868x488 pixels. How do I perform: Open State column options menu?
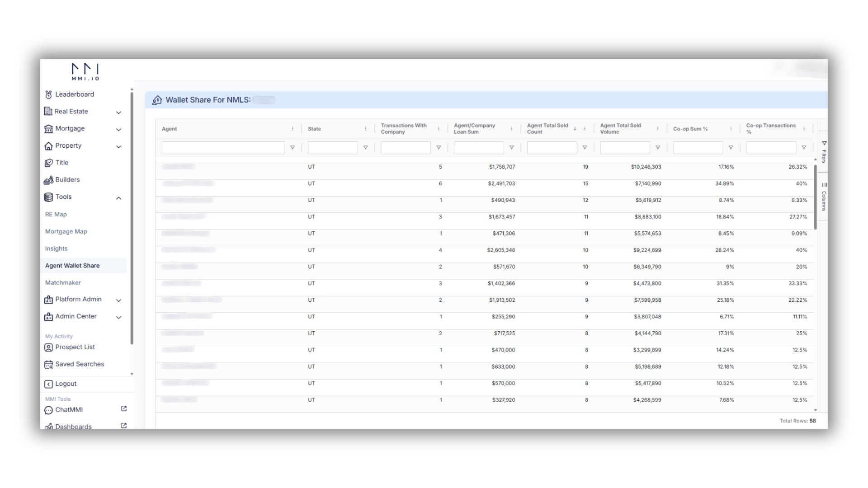pos(365,129)
